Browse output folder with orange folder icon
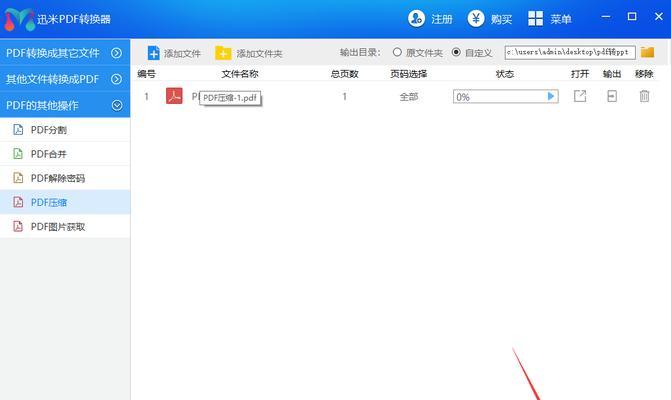The image size is (671, 400). point(647,52)
